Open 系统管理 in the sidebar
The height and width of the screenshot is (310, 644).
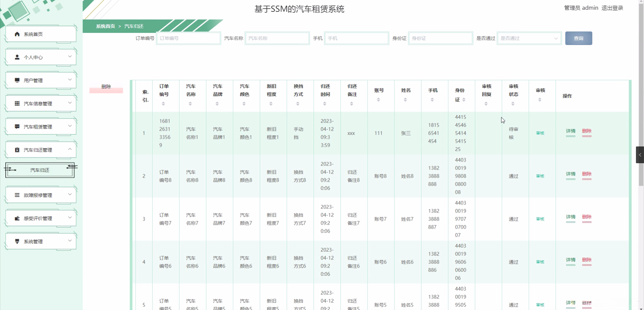click(41, 241)
